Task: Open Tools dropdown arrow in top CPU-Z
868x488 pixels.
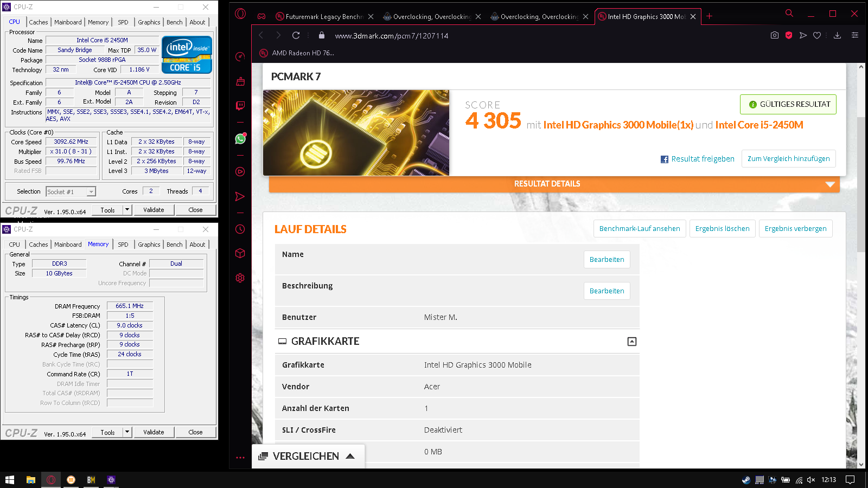Action: [x=127, y=210]
